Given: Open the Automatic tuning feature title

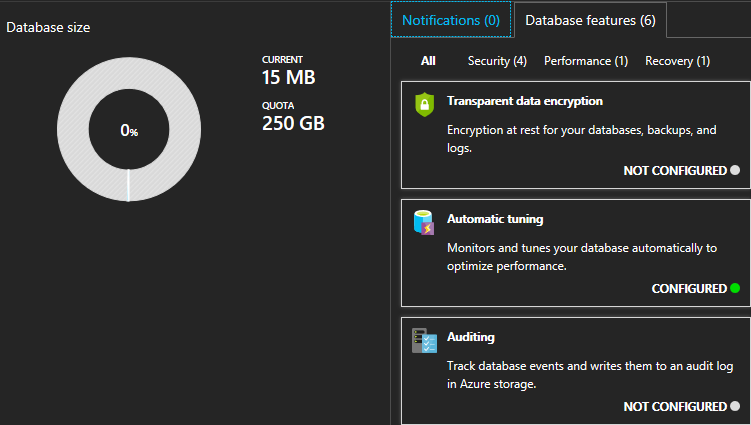Looking at the screenshot, I should coord(495,219).
